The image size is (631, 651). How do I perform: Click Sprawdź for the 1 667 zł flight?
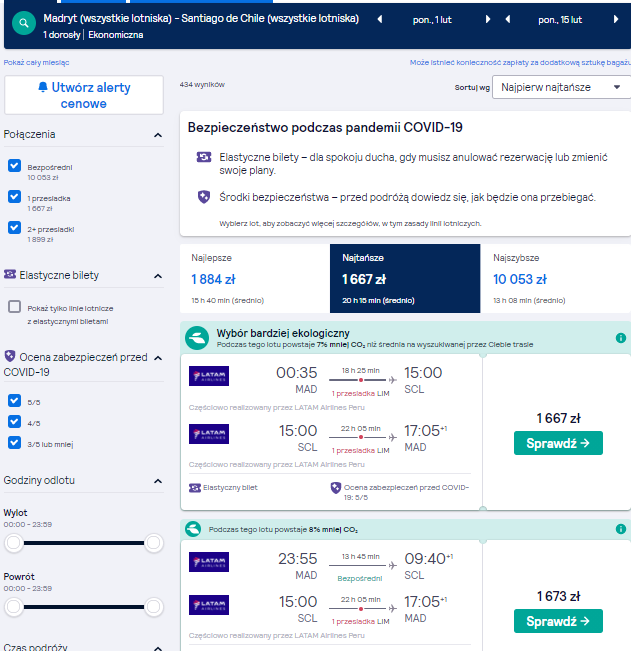pos(558,443)
